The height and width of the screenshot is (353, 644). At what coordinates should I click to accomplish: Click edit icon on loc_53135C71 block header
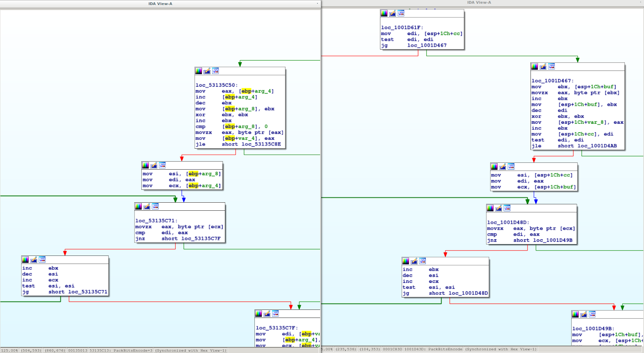tap(147, 206)
